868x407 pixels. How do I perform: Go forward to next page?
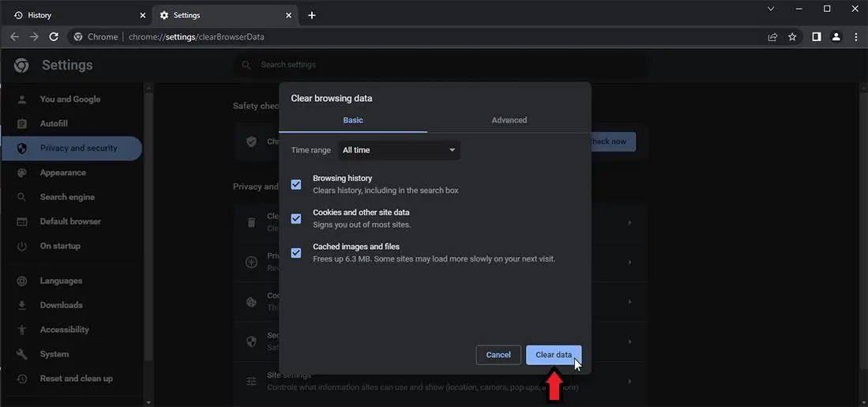(34, 36)
